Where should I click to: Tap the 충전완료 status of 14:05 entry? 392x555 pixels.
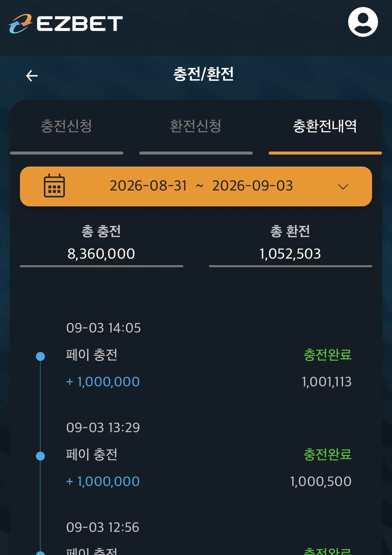click(327, 355)
